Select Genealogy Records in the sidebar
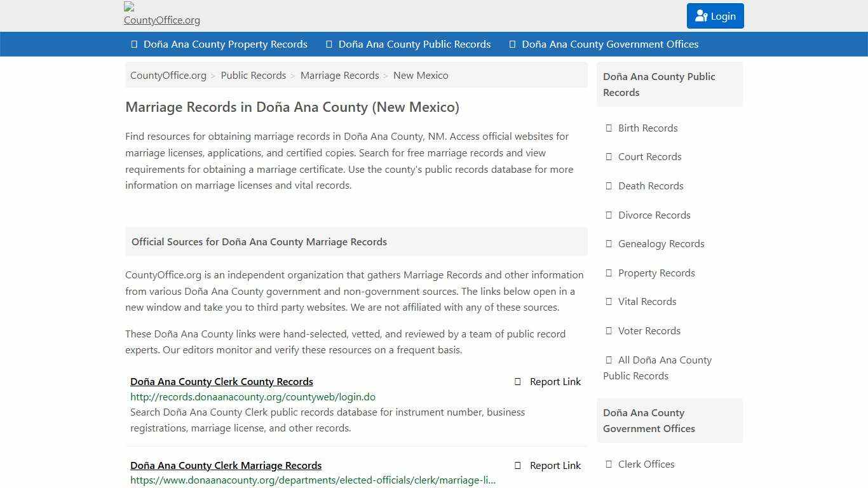This screenshot has height=488, width=868. pos(661,244)
